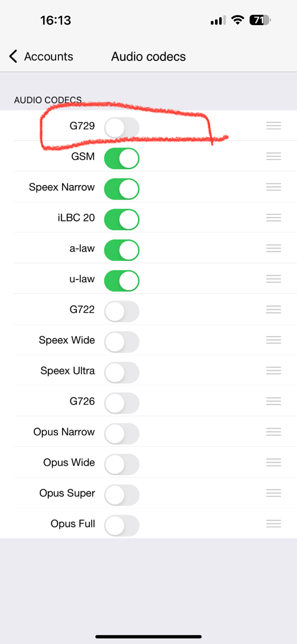Viewport: 297px width, 644px height.
Task: Enable the G729 codec switch
Action: 122,127
